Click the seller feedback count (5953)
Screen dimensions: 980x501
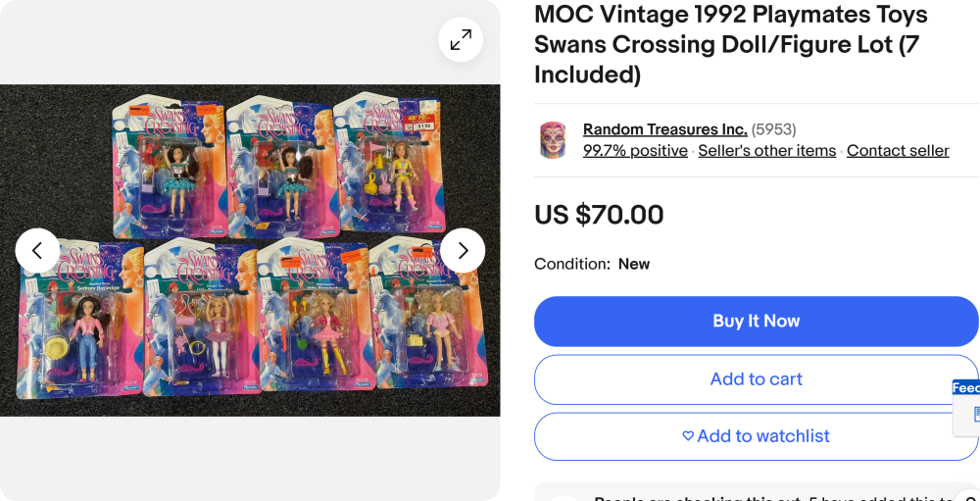point(773,129)
